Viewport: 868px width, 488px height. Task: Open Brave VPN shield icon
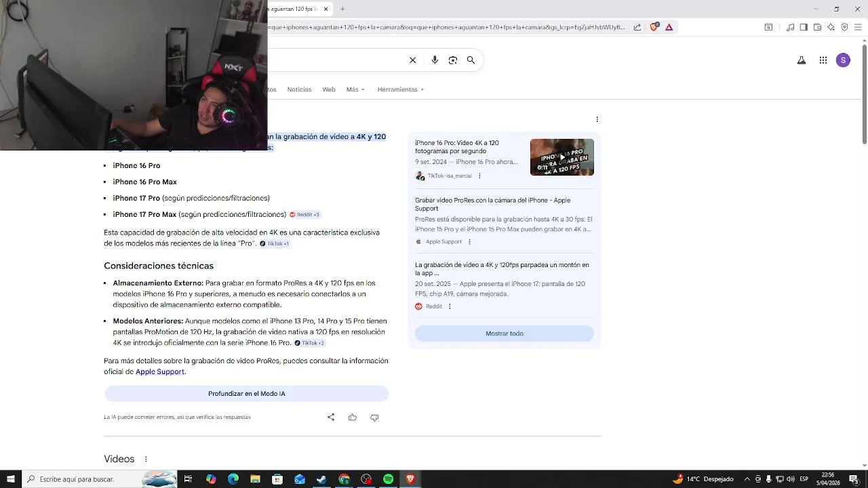[x=844, y=27]
